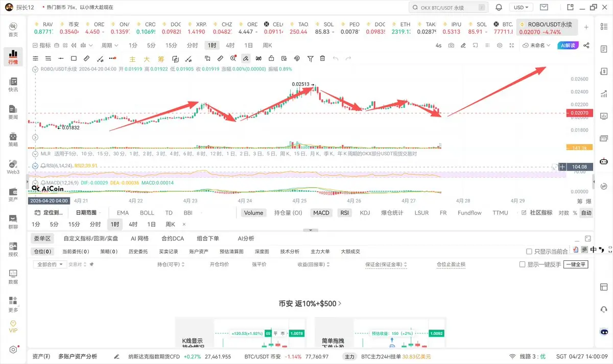The height and width of the screenshot is (364, 613).
Task: Switch to AI 网格 tab
Action: pyautogui.click(x=139, y=238)
